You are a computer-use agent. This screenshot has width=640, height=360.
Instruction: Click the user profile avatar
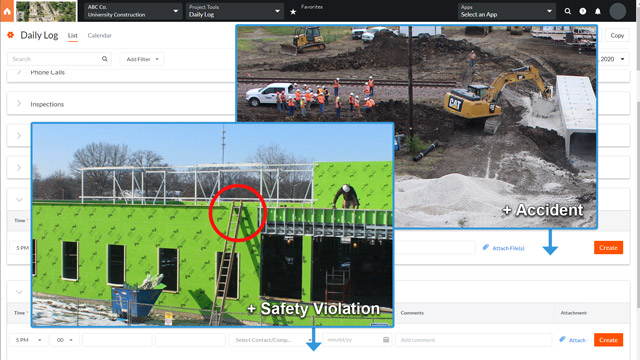pos(618,11)
